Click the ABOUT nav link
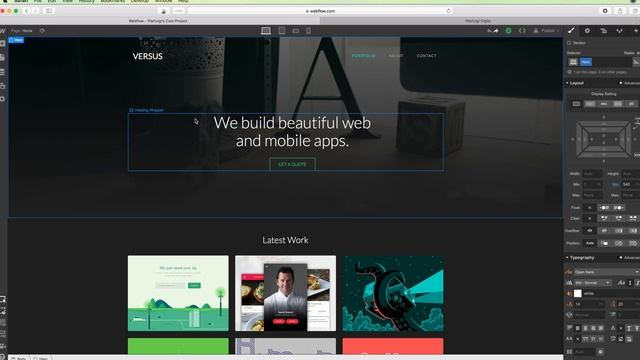The height and width of the screenshot is (360, 640). (396, 56)
